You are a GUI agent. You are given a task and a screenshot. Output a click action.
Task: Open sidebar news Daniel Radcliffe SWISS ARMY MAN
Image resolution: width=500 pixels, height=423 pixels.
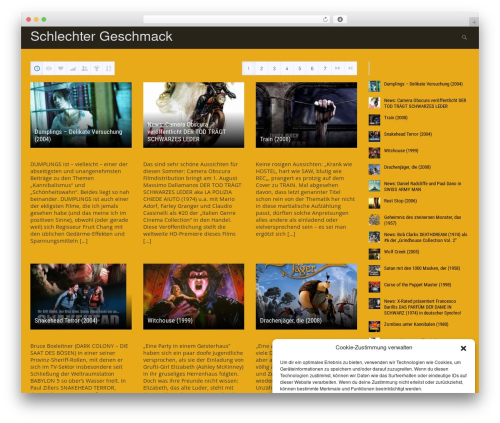422,186
